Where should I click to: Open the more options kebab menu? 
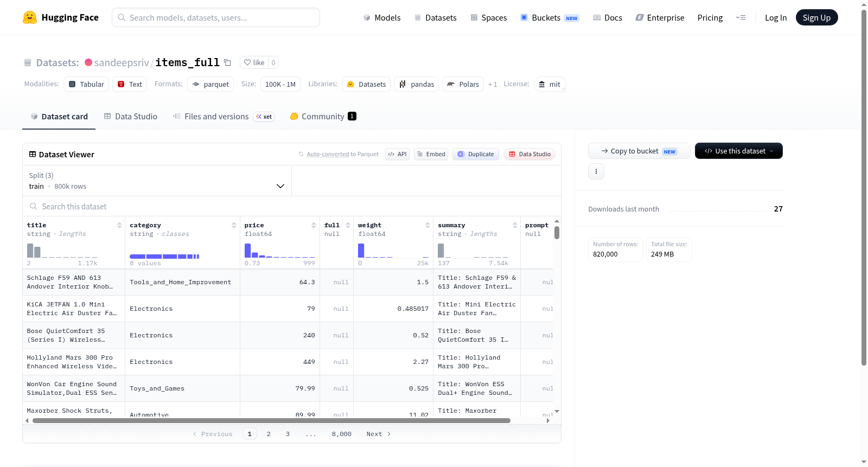(x=596, y=171)
